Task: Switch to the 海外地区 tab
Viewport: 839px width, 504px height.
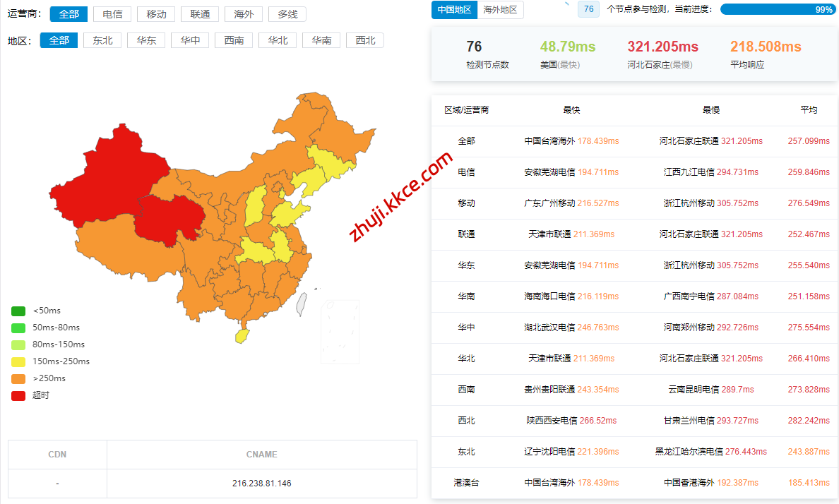Action: click(x=500, y=10)
